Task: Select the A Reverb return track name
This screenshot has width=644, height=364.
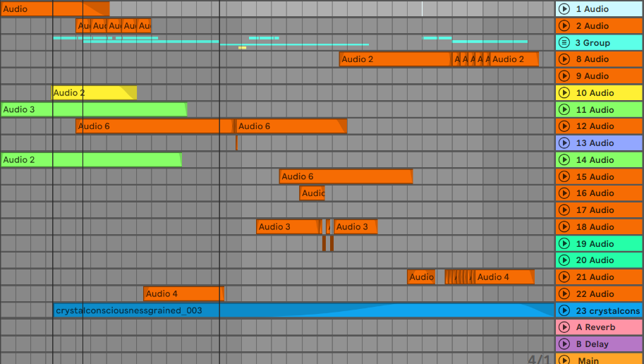Action: 595,327
